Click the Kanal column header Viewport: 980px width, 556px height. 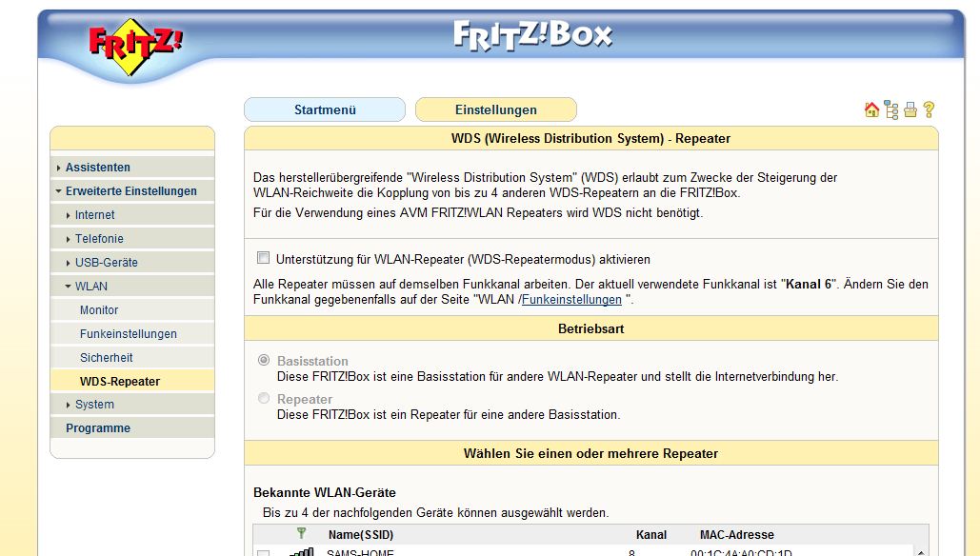(x=651, y=535)
